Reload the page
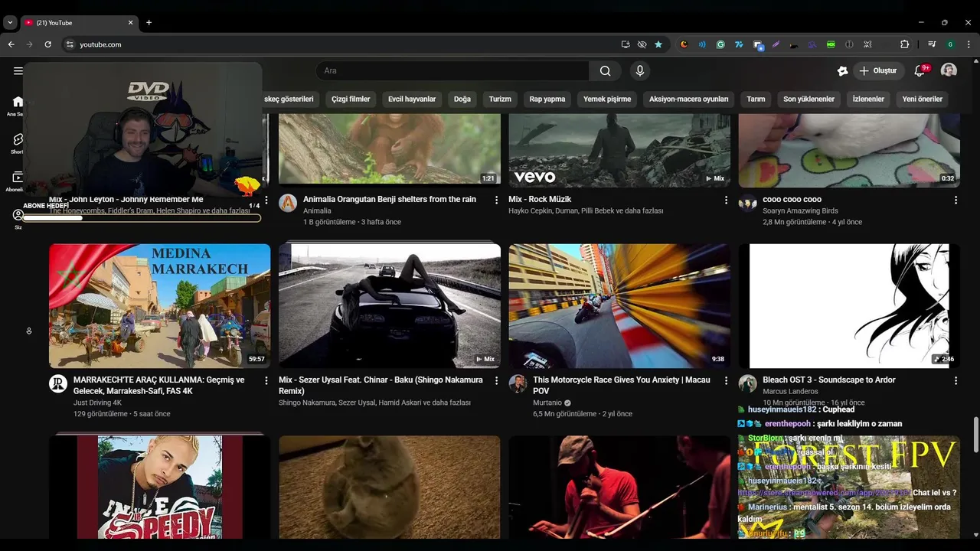 pos(47,44)
